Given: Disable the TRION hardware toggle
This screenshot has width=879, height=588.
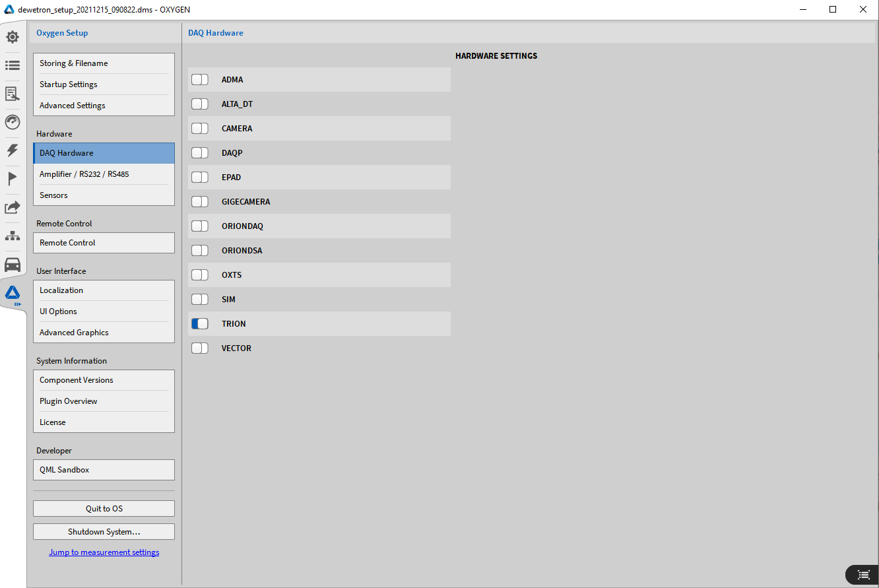Looking at the screenshot, I should point(200,324).
